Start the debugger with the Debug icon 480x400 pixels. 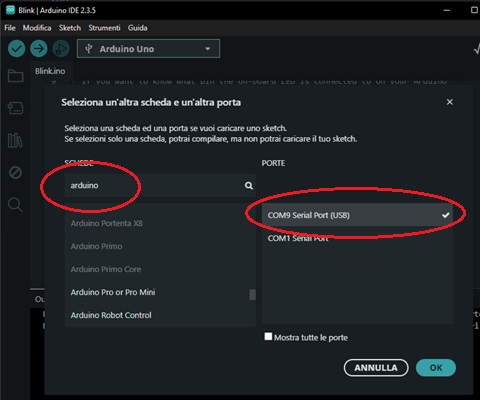[x=61, y=49]
